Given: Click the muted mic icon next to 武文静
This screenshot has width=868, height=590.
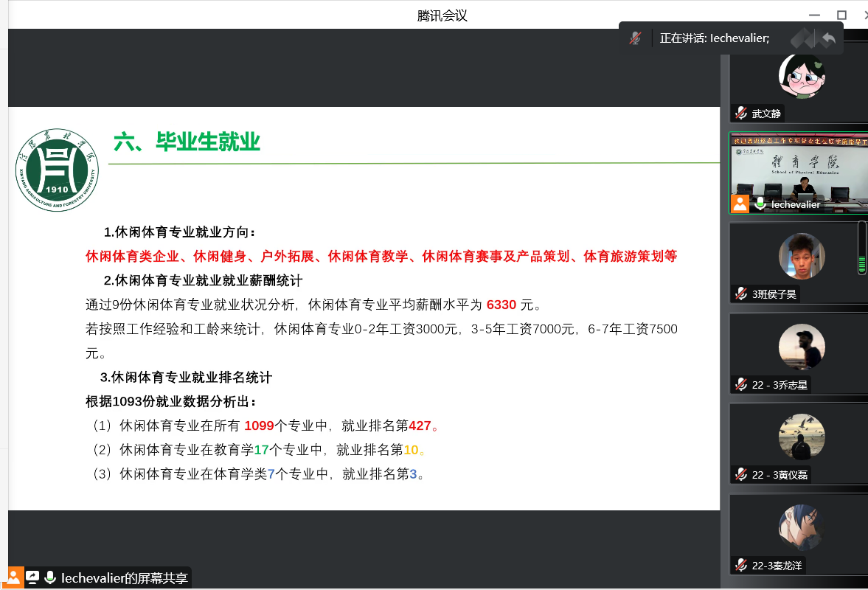Looking at the screenshot, I should (741, 114).
